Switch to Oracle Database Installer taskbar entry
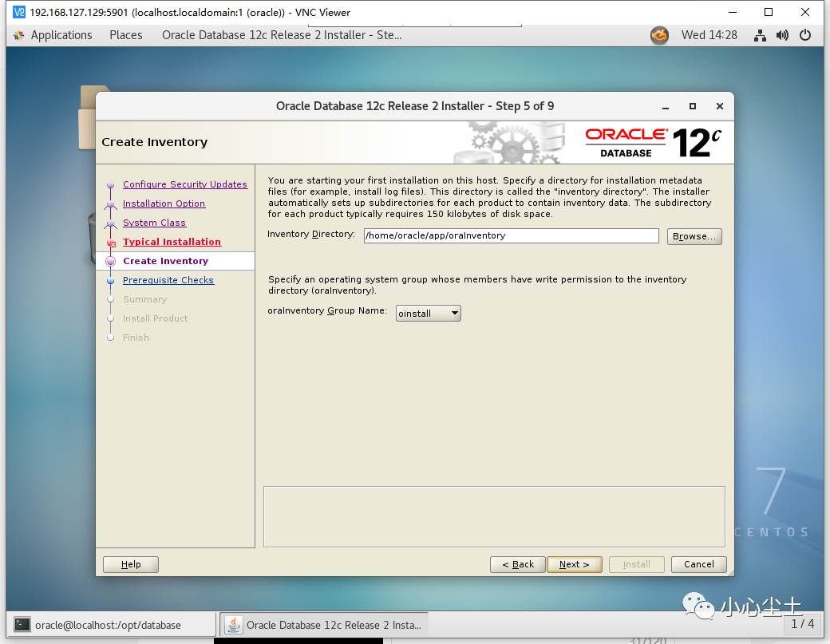 click(x=324, y=624)
